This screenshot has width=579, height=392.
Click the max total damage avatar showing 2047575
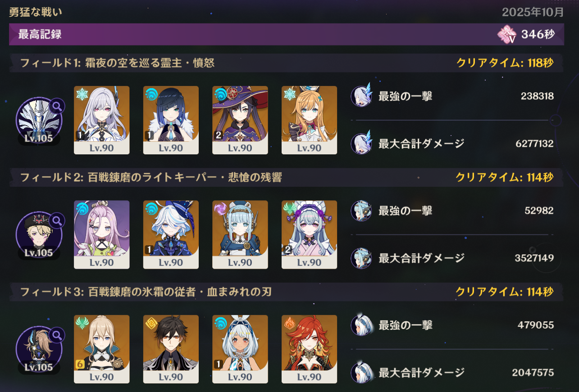(361, 372)
